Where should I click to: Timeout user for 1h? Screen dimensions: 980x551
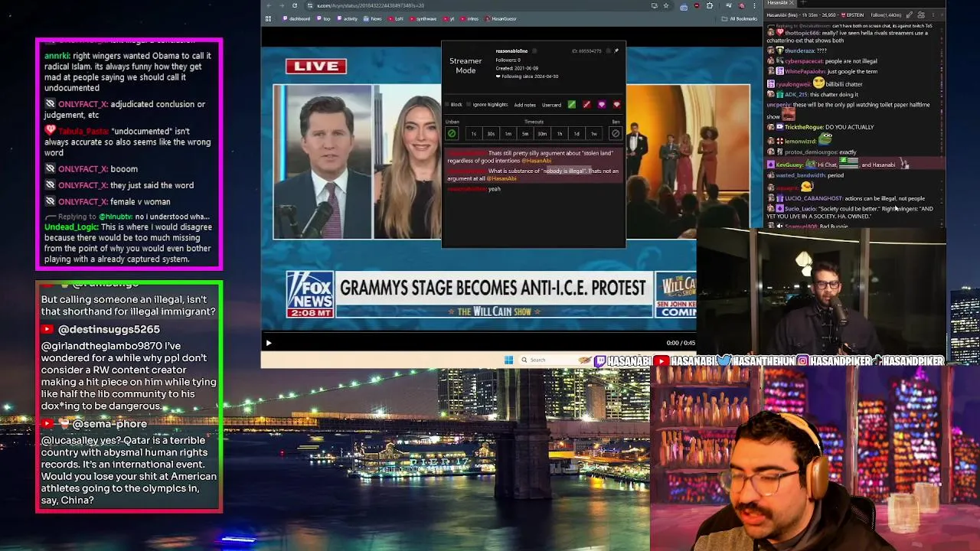coord(560,134)
